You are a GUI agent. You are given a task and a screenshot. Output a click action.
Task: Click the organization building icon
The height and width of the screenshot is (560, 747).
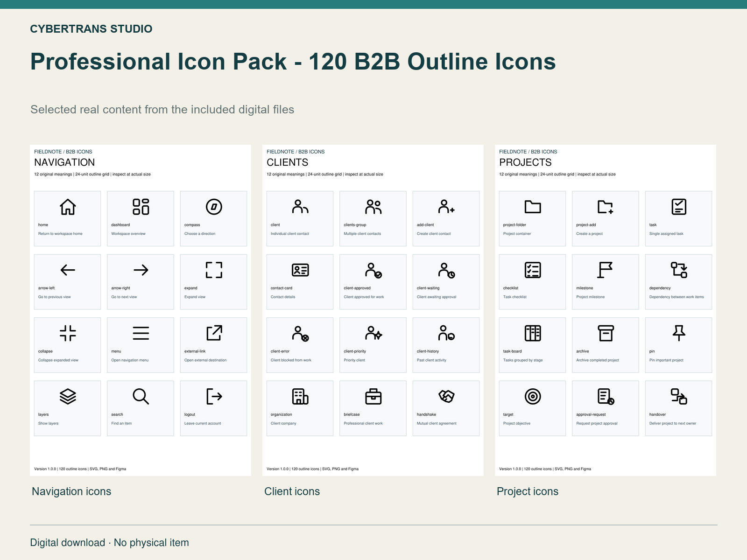(300, 396)
